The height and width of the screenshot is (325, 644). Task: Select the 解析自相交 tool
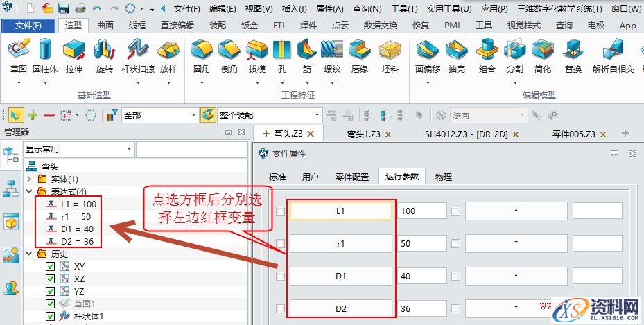coord(613,56)
